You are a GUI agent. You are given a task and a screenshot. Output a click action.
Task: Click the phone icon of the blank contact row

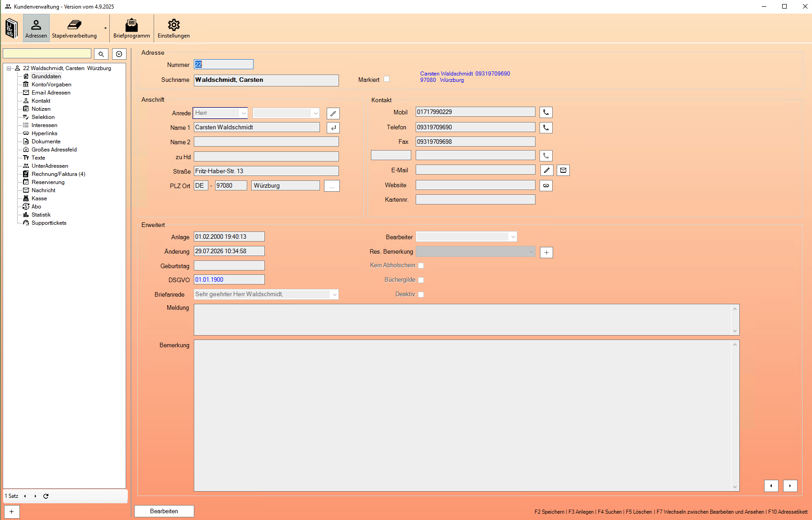click(x=546, y=156)
